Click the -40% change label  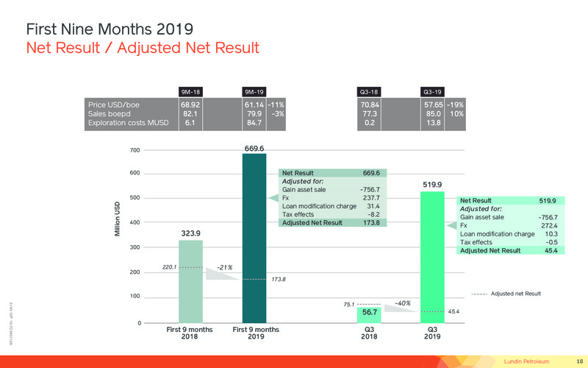click(403, 303)
